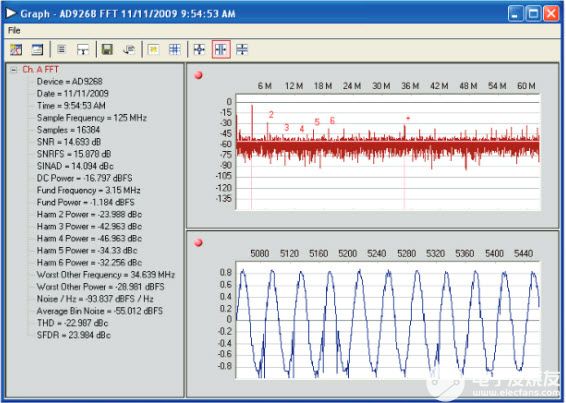Viewport: 566px width, 403px height.
Task: Click the floppy disk Save icon
Action: [x=107, y=49]
